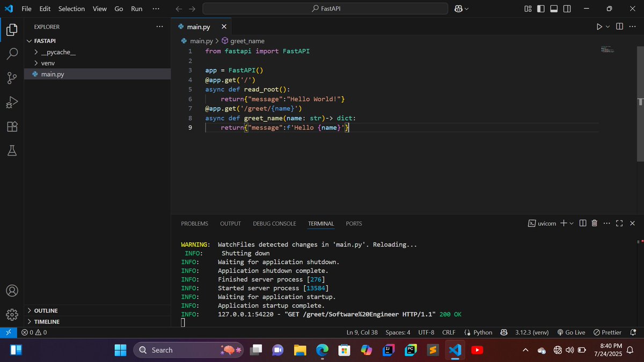Change CRLF end of line sequence

tap(449, 333)
